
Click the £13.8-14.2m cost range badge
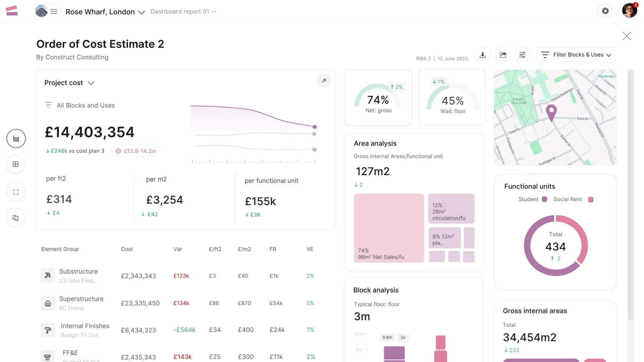[x=136, y=151]
